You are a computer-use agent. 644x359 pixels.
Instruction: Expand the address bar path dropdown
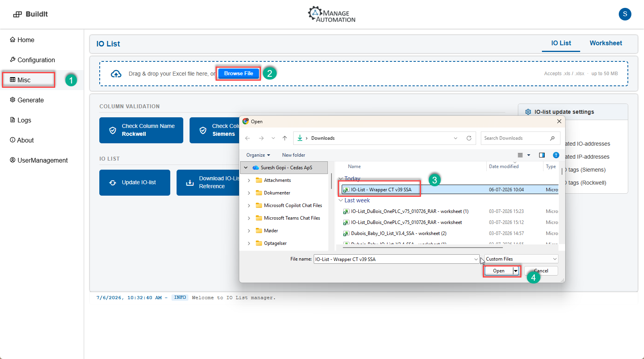[456, 138]
